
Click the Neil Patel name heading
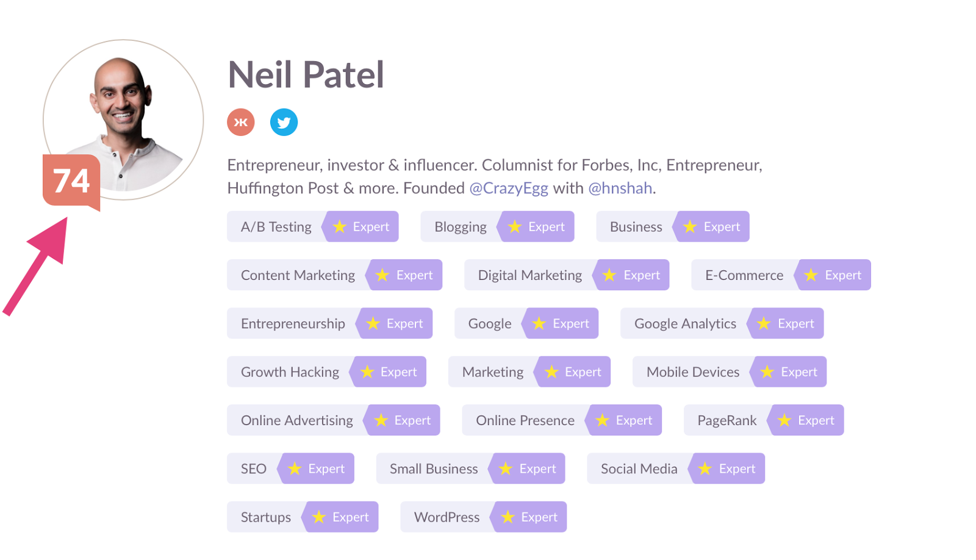pyautogui.click(x=306, y=75)
